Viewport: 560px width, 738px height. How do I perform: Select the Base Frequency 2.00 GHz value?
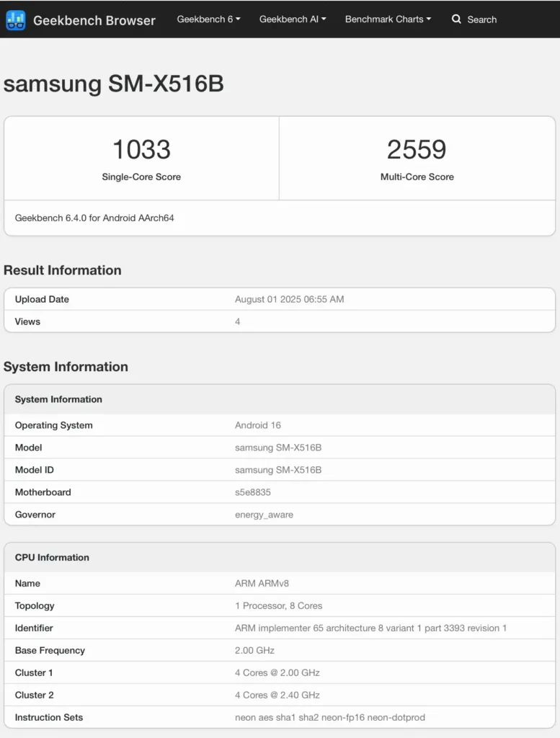pos(254,651)
